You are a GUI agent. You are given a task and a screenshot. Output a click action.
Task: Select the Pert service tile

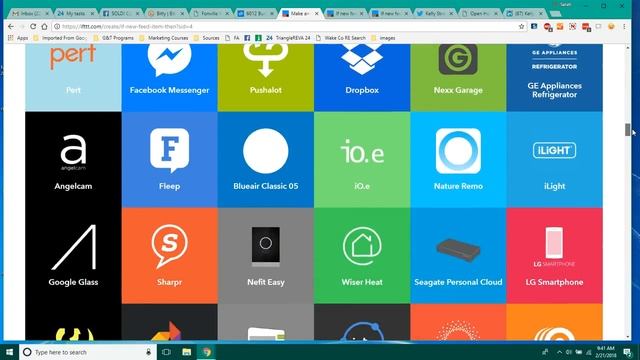pyautogui.click(x=73, y=78)
